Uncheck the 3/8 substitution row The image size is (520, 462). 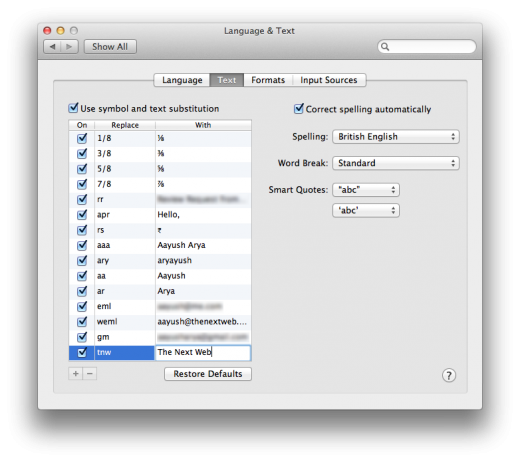tap(82, 153)
